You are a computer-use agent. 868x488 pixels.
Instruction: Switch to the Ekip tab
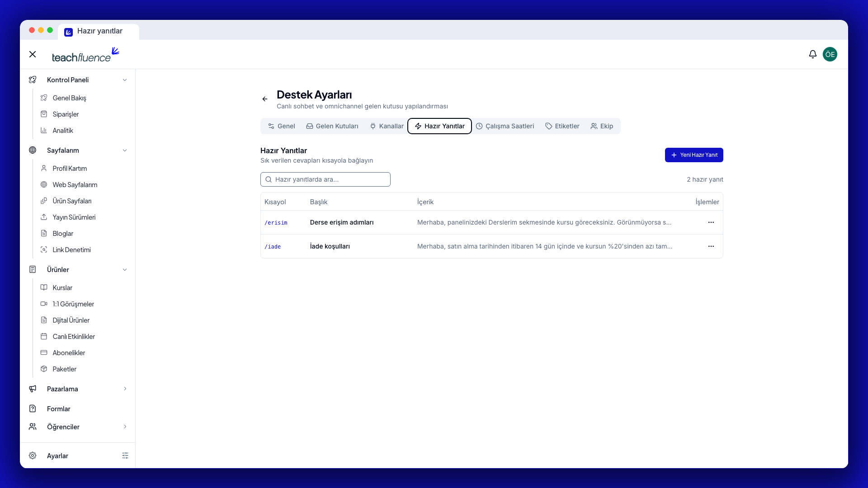pyautogui.click(x=602, y=126)
